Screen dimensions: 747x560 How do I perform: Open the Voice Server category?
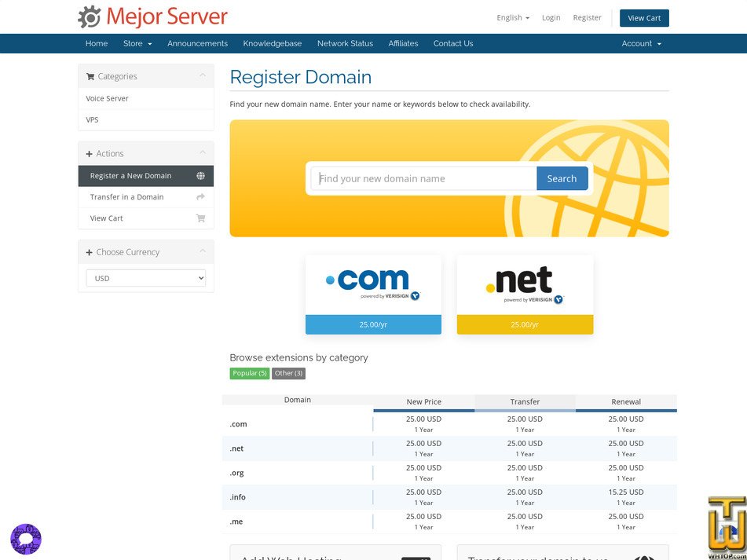(146, 99)
